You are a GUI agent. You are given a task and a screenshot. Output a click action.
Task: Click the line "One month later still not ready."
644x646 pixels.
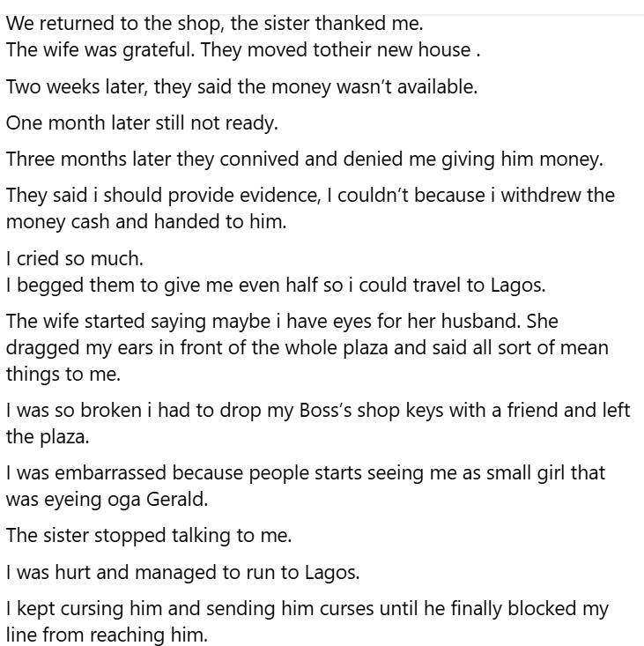coord(142,123)
